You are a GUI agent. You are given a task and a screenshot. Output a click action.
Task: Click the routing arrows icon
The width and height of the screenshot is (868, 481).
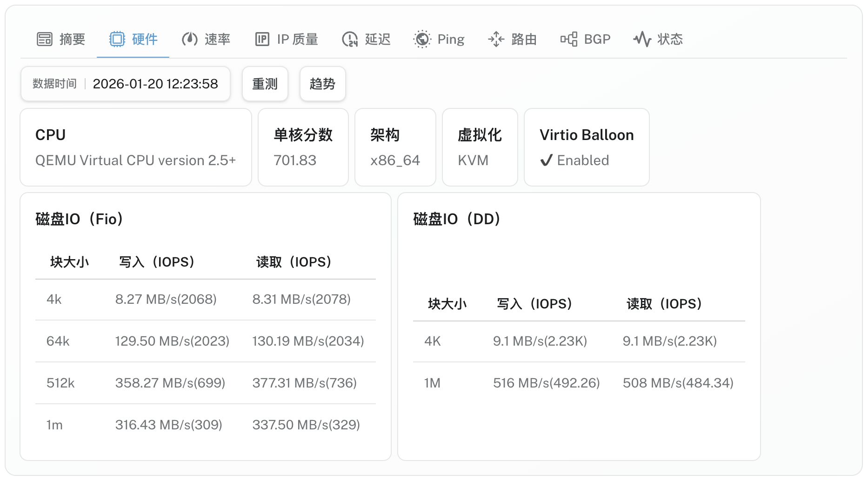(496, 39)
